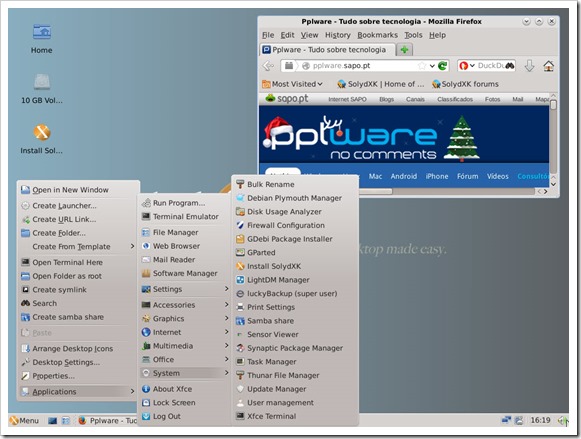Open search engine dropdown next to DuckDuckGo
The image size is (581, 439).
point(472,66)
